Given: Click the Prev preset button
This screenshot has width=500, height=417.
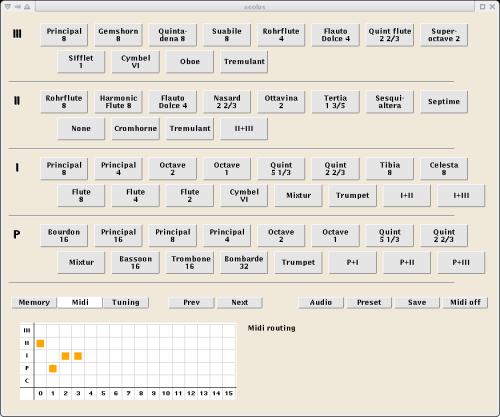Looking at the screenshot, I should click(192, 303).
